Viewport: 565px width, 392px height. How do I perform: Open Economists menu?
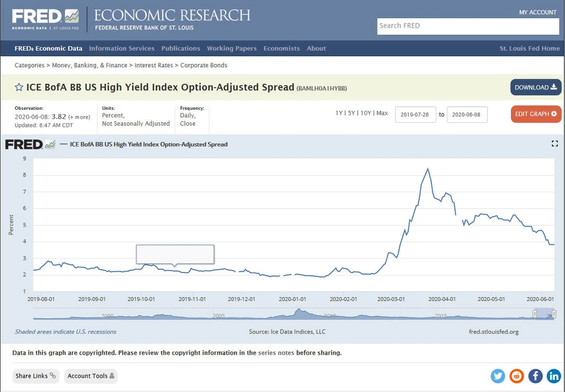coord(281,48)
